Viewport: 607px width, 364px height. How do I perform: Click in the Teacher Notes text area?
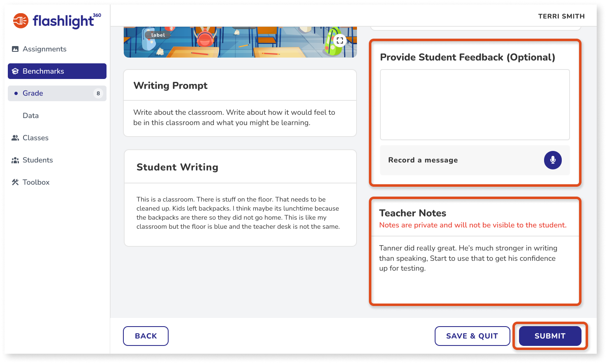(475, 269)
